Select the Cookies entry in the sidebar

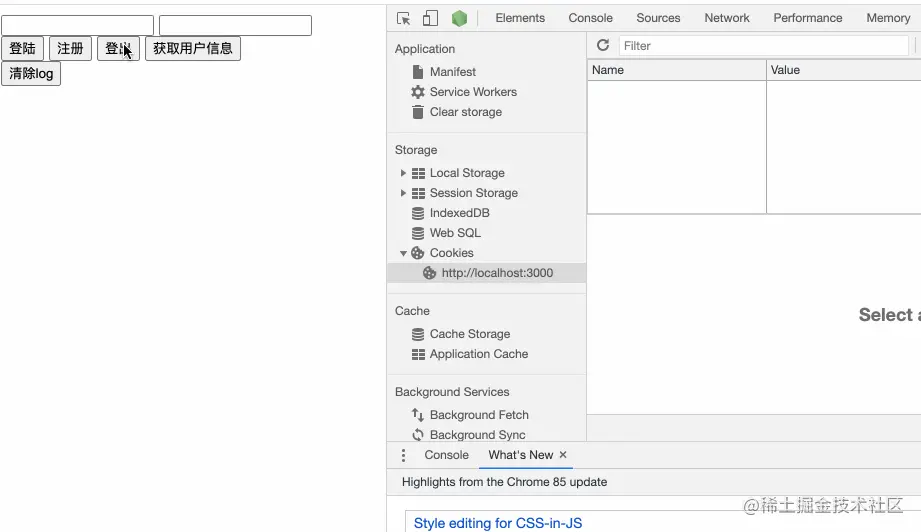pyautogui.click(x=451, y=252)
